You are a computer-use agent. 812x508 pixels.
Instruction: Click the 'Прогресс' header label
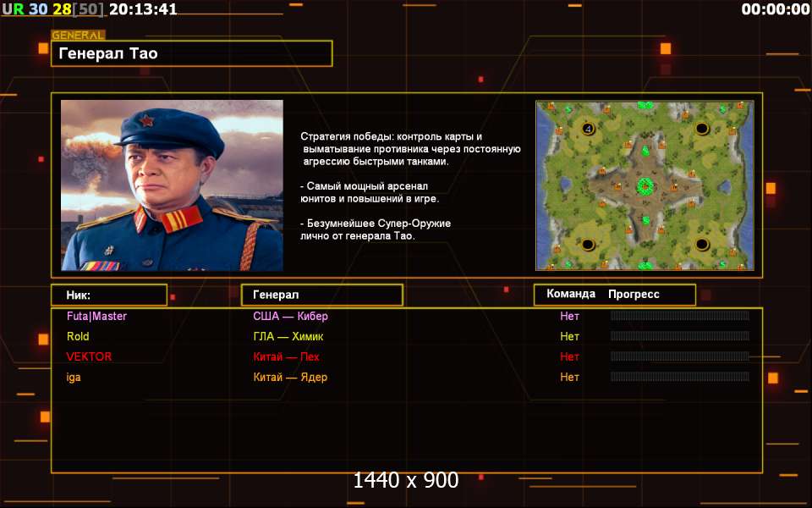(x=634, y=295)
